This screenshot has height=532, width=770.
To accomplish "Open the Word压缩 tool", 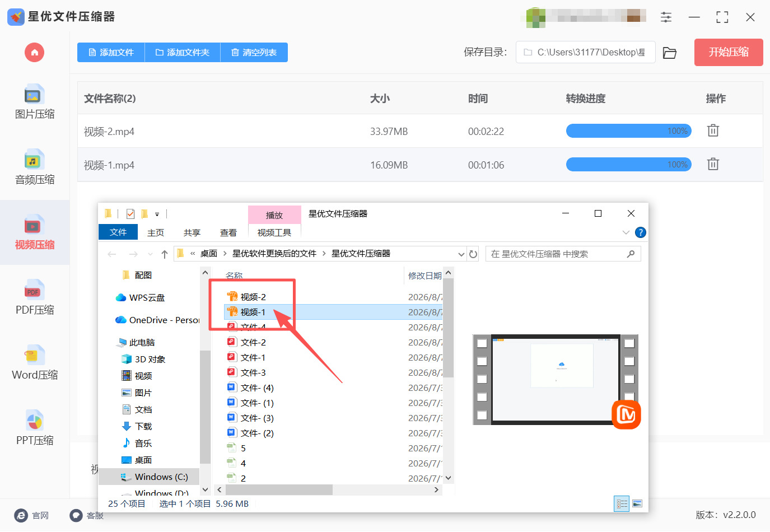I will pos(34,363).
